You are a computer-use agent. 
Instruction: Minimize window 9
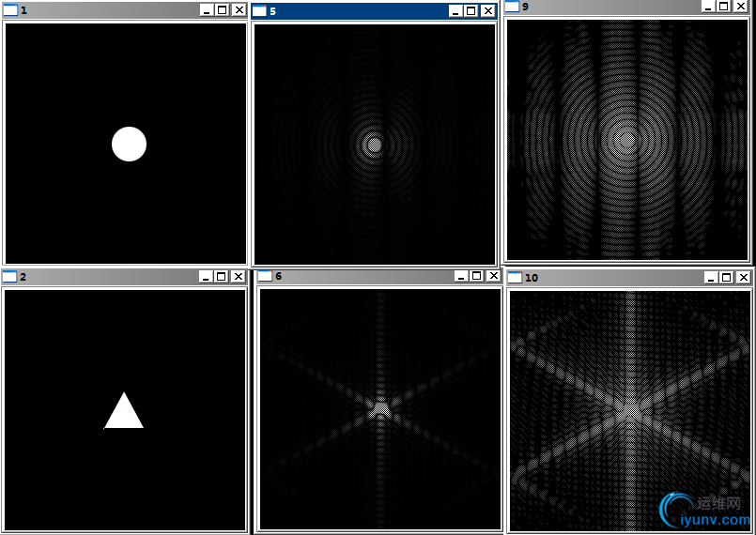pyautogui.click(x=707, y=7)
